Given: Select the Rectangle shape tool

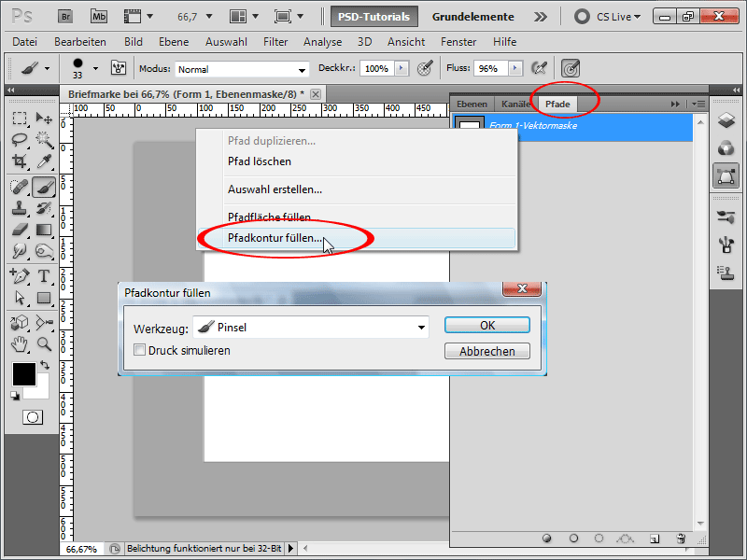Looking at the screenshot, I should (44, 298).
